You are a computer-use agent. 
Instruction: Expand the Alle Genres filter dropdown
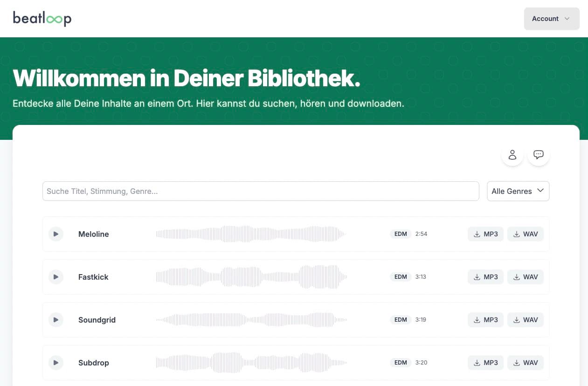click(518, 191)
